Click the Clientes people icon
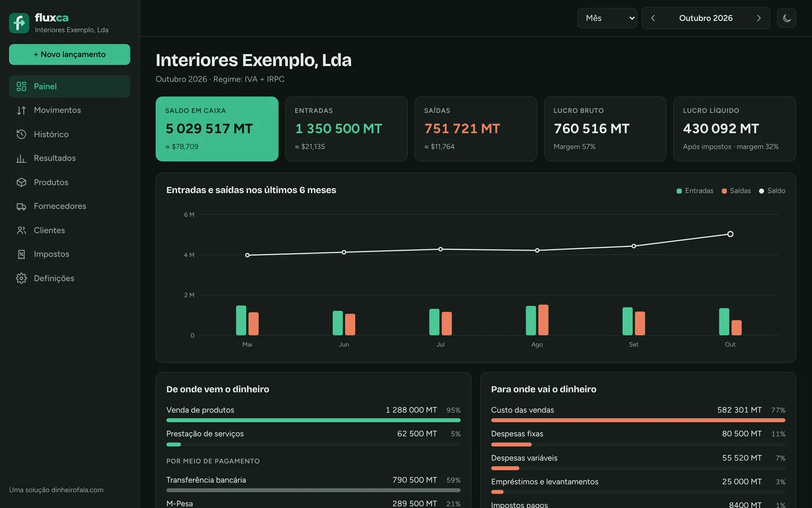 (x=21, y=230)
